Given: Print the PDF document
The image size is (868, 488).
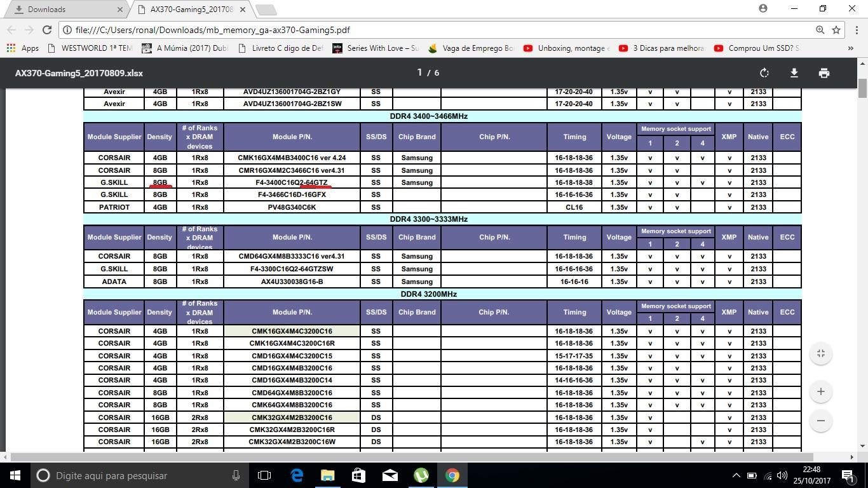Looking at the screenshot, I should [x=824, y=73].
